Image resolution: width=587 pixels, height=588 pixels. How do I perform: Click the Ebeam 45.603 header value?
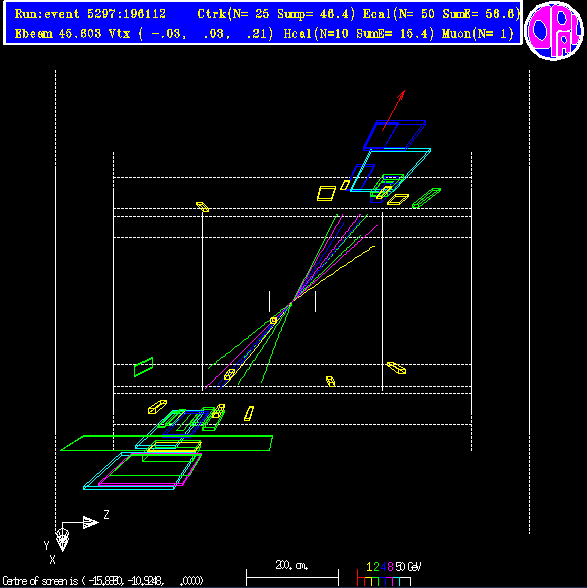point(58,34)
